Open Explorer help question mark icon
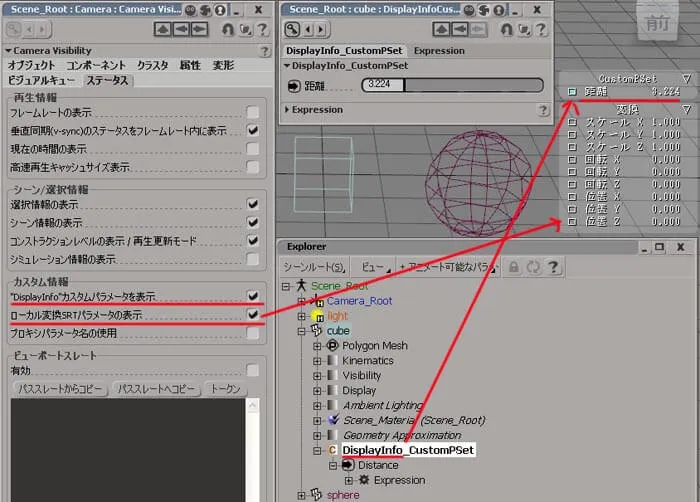 [x=553, y=267]
